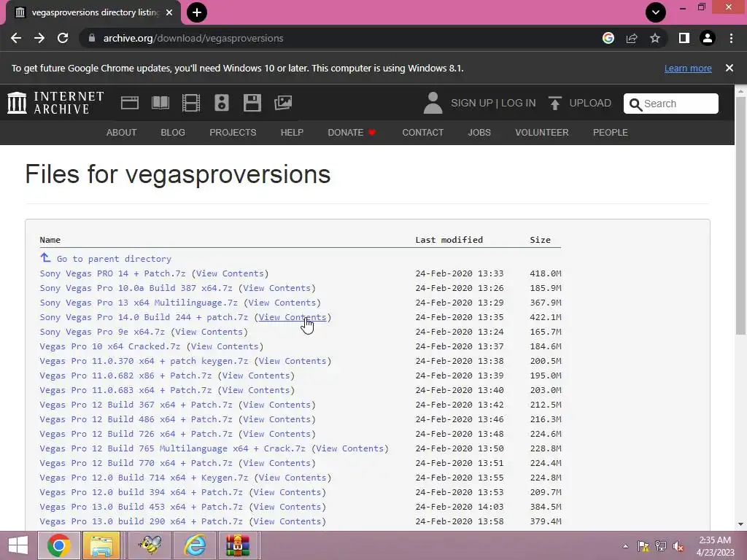Open the Audio speaker icon
Screen dimensions: 747x560
pyautogui.click(x=222, y=103)
